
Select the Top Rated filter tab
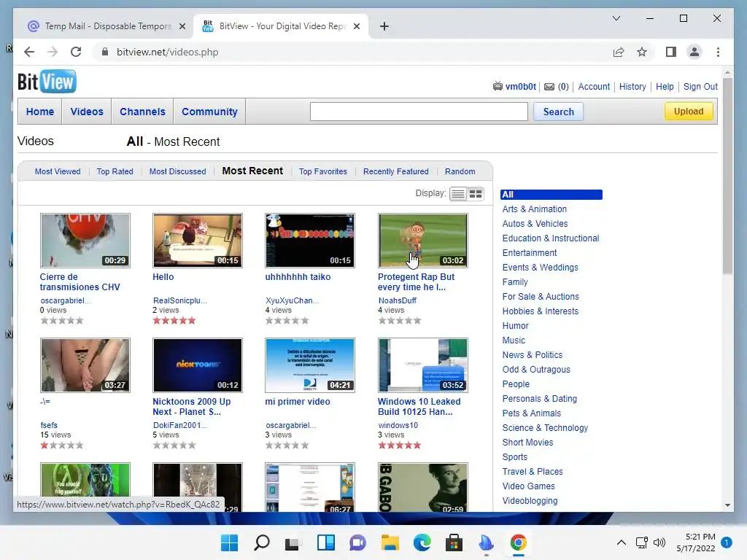(x=115, y=171)
